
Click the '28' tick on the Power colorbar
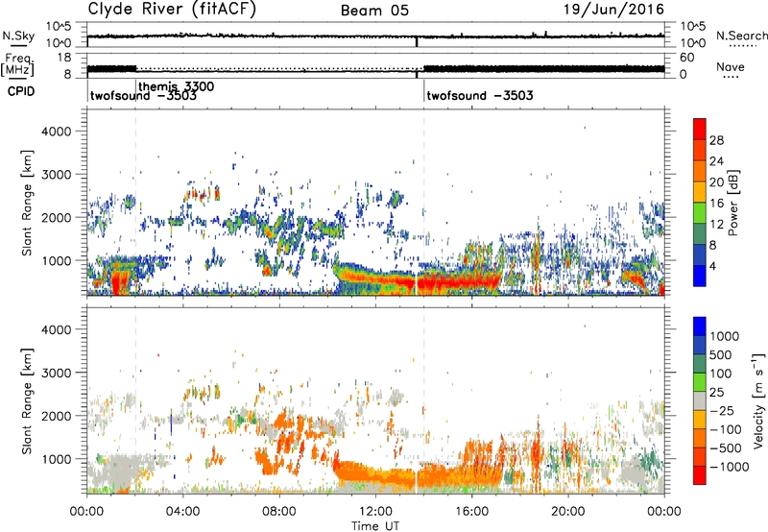tap(716, 140)
